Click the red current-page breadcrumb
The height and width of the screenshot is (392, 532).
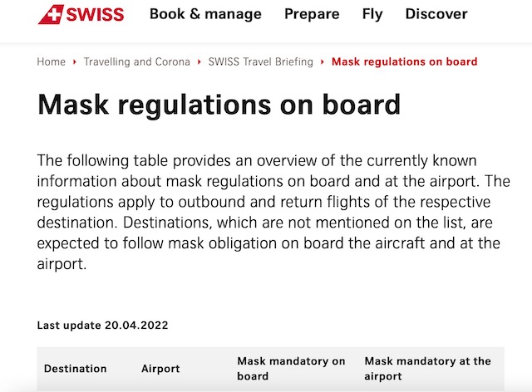click(405, 61)
